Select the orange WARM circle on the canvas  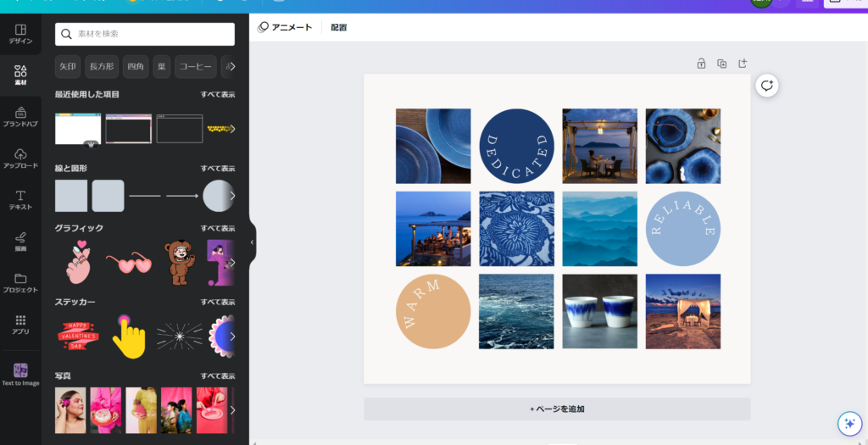pyautogui.click(x=432, y=311)
